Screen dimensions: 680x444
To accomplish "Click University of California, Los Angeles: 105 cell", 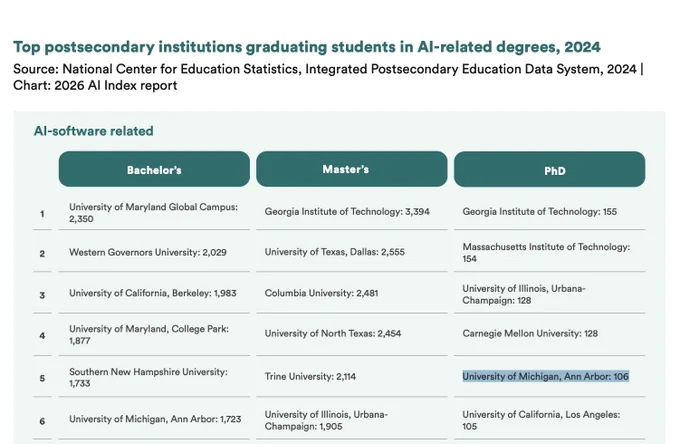I will 541,420.
